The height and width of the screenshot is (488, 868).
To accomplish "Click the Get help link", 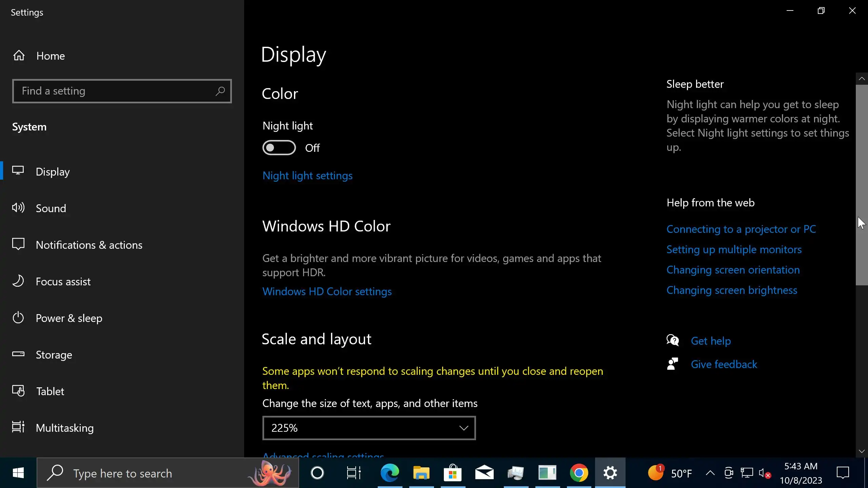I will pyautogui.click(x=711, y=341).
